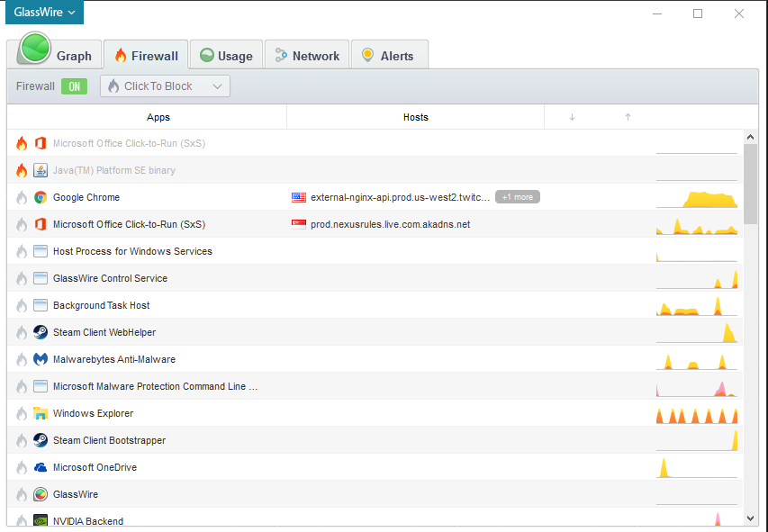The height and width of the screenshot is (532, 768).
Task: Switch to the Graph tab
Action: (55, 54)
